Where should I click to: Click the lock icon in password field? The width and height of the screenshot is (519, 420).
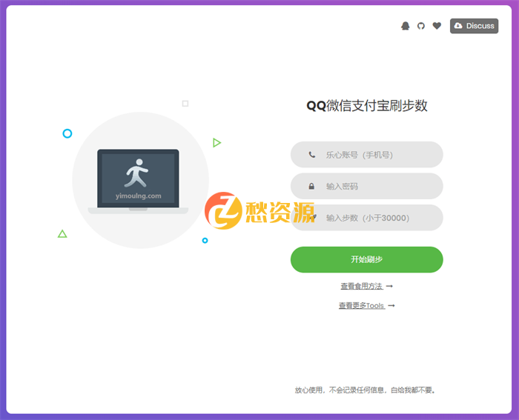click(x=311, y=186)
